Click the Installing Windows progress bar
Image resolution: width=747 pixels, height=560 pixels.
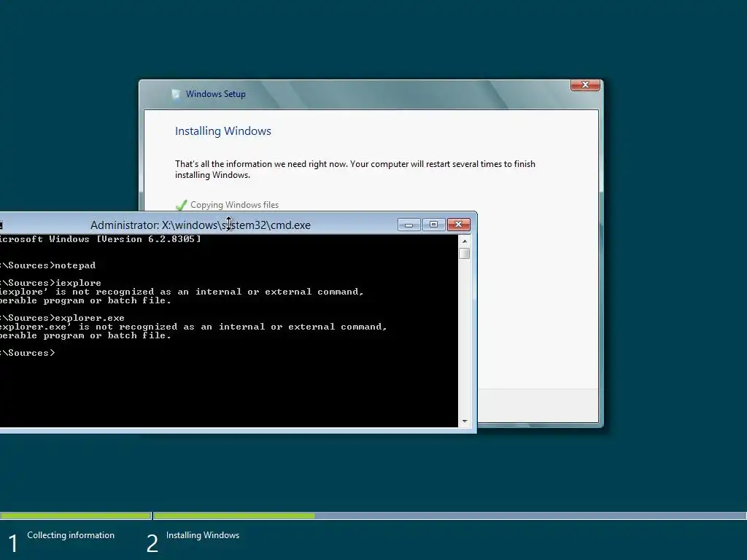[x=449, y=516]
